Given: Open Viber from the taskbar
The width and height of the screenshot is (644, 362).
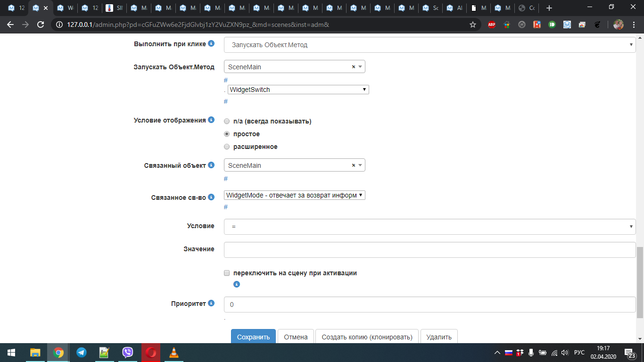Looking at the screenshot, I should pyautogui.click(x=128, y=352).
